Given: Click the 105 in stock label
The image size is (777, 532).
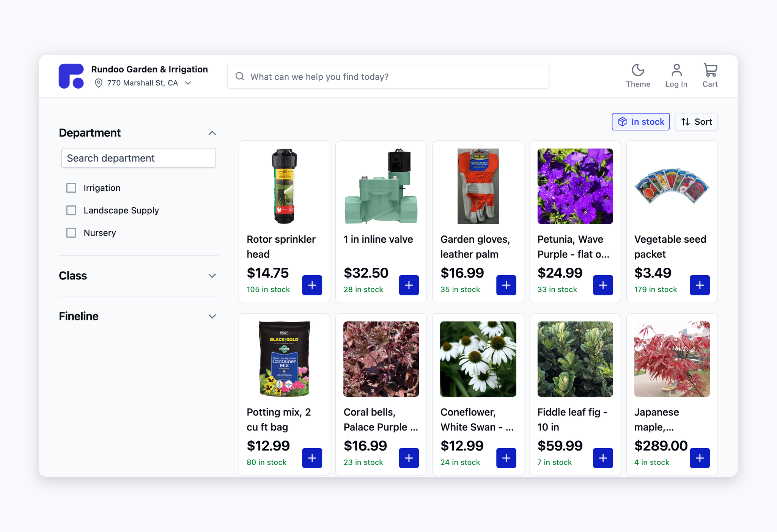Looking at the screenshot, I should pos(268,289).
